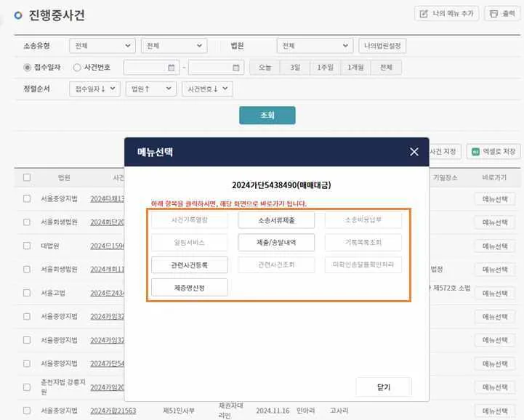Click 나의 메뉴 추가 button

pyautogui.click(x=446, y=14)
